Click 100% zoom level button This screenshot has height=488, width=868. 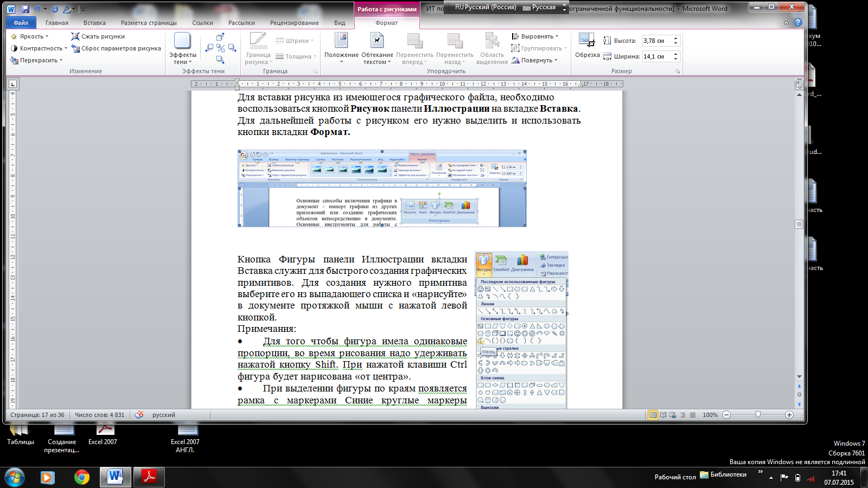[710, 415]
